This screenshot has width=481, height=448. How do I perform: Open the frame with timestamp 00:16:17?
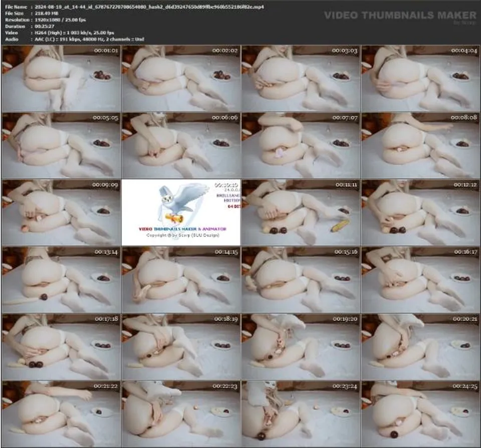420,280
